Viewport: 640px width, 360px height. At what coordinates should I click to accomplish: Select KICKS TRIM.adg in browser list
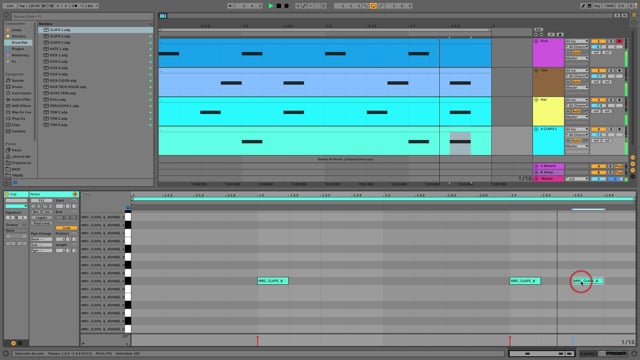point(96,93)
